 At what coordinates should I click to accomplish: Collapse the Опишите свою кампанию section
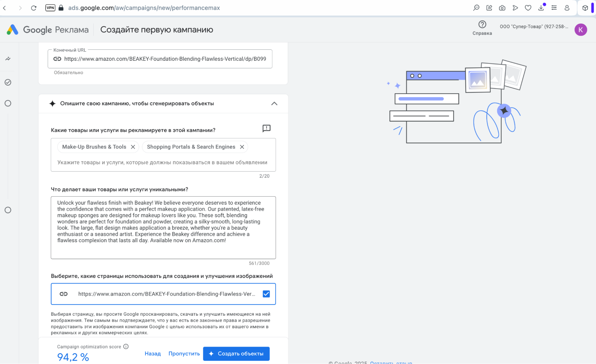tap(274, 103)
